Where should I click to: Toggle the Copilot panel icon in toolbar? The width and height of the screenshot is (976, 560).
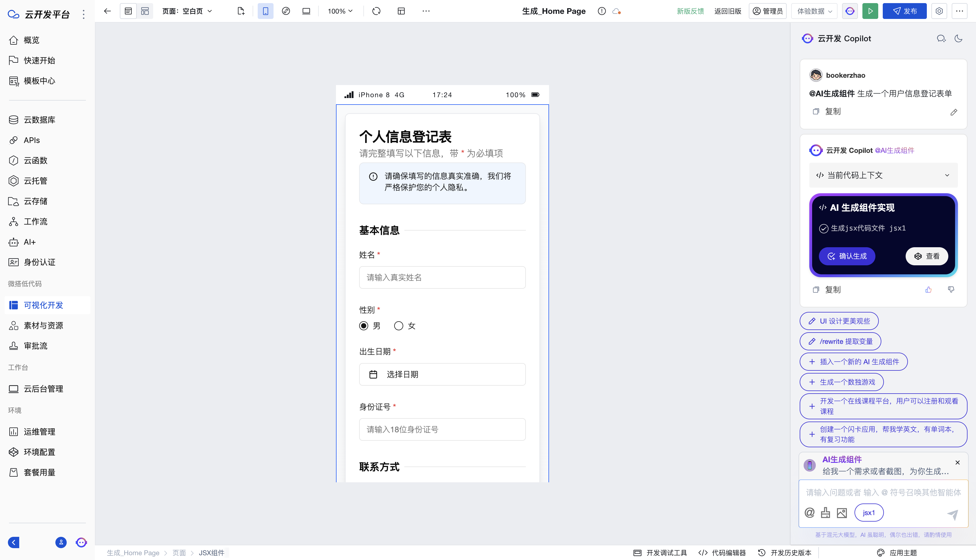pyautogui.click(x=850, y=11)
